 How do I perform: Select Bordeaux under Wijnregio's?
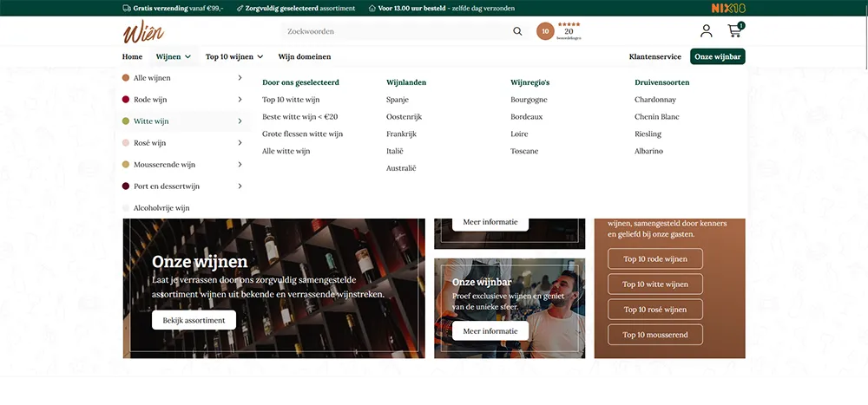[527, 117]
